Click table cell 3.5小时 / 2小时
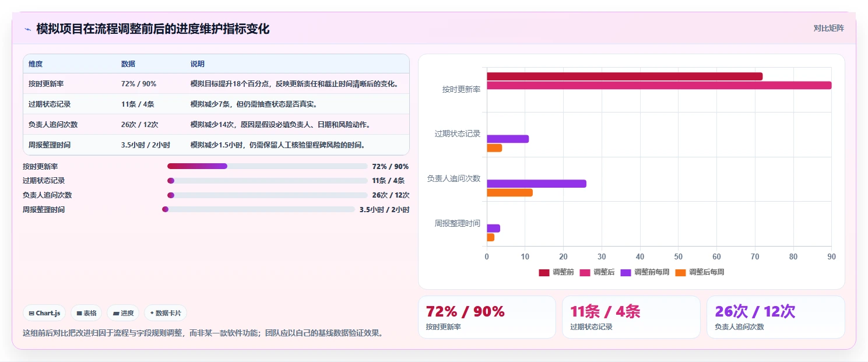868x362 pixels. [146, 145]
